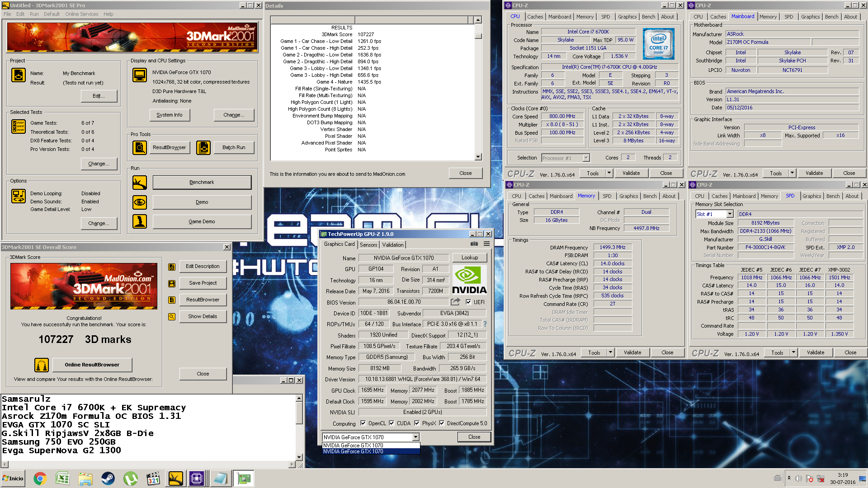The image size is (868, 488).
Task: Click the Options demo looping icon
Action: coord(19,196)
